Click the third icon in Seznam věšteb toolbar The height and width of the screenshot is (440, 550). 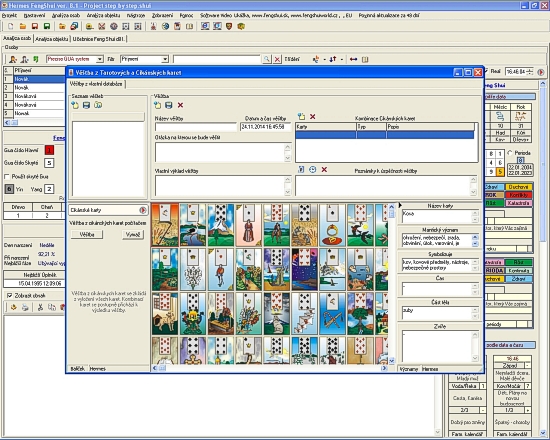click(98, 105)
